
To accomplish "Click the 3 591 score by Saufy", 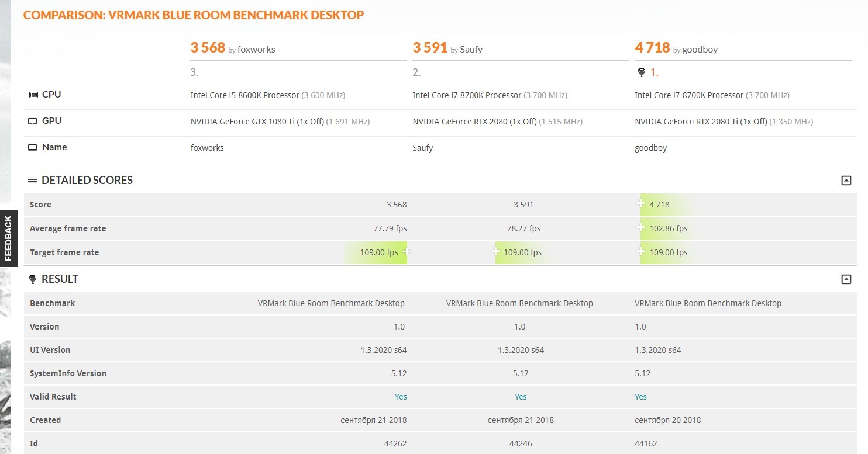I will coord(430,48).
